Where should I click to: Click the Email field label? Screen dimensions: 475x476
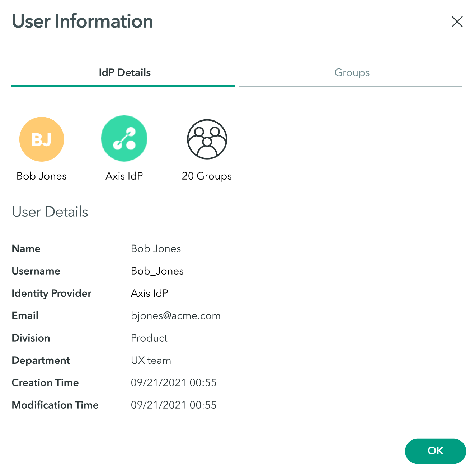coord(25,316)
